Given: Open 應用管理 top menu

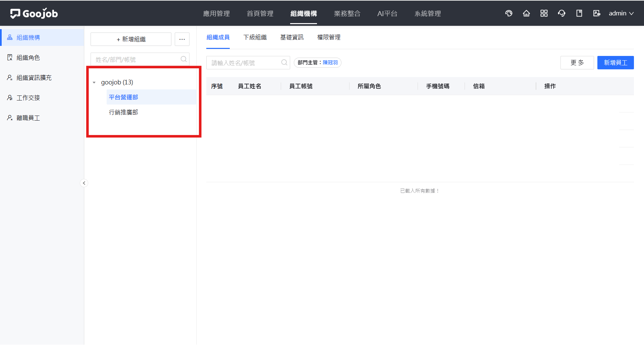Looking at the screenshot, I should pos(216,13).
